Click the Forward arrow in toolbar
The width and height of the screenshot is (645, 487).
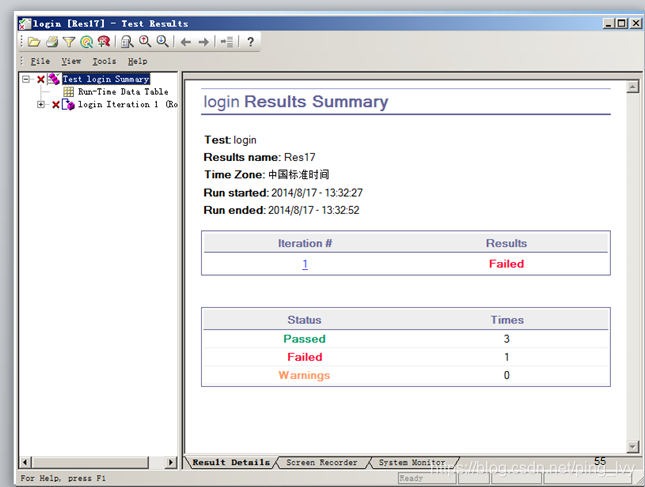tap(204, 42)
